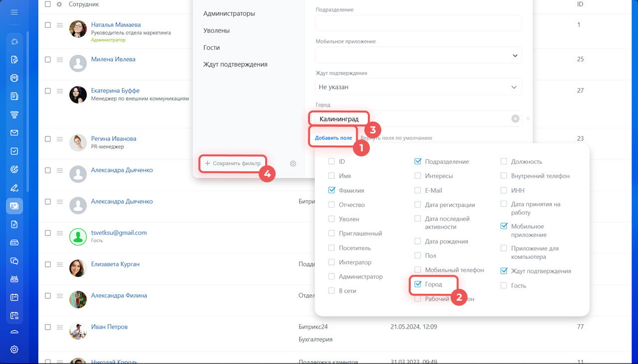Screen dimensions: 638x364
Task: Open the robot icon in sidebar
Action: coord(14,279)
